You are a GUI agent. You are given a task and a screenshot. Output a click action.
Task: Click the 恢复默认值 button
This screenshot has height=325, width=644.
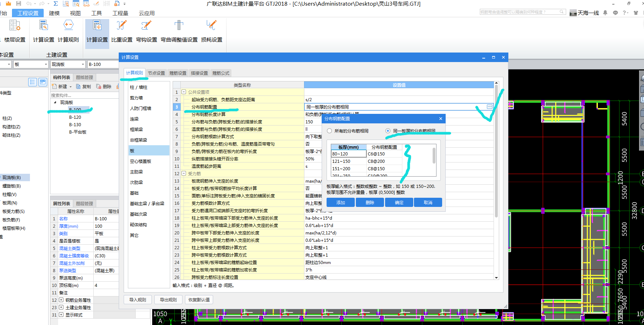(x=199, y=300)
